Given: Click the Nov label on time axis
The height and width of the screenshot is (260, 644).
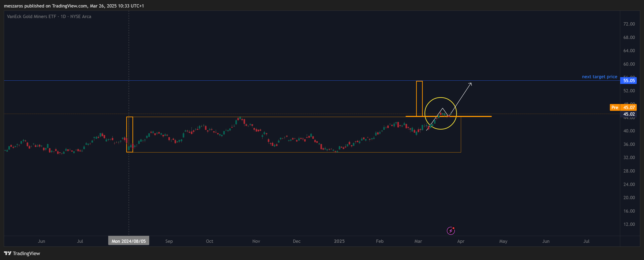Looking at the screenshot, I should pos(256,241).
